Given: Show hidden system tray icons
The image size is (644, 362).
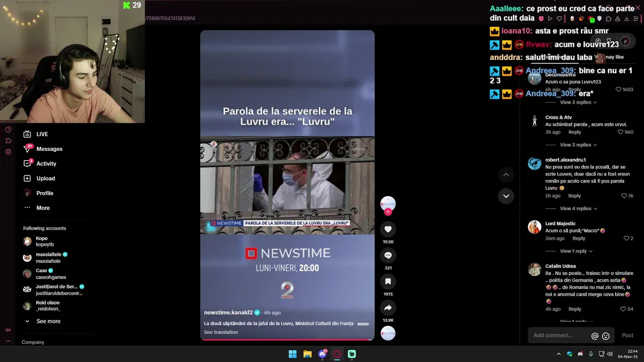Looking at the screenshot, I should tap(558, 354).
